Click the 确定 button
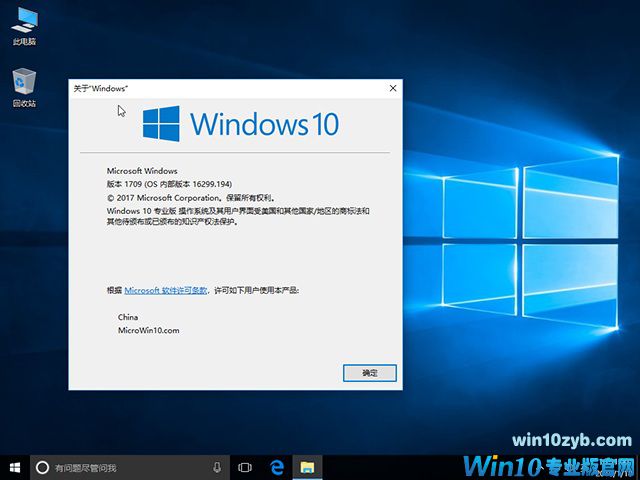 click(369, 373)
